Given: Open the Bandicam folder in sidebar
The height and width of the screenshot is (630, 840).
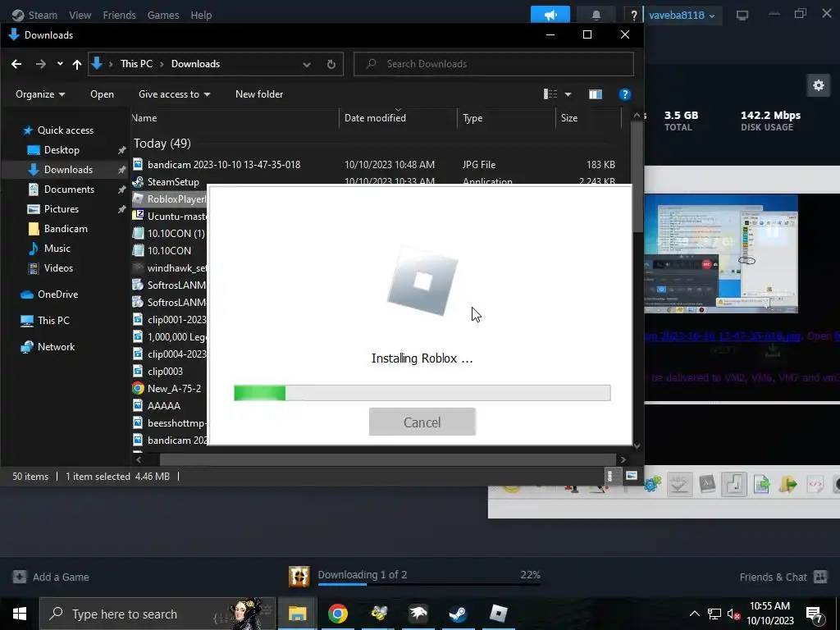Looking at the screenshot, I should click(x=66, y=229).
